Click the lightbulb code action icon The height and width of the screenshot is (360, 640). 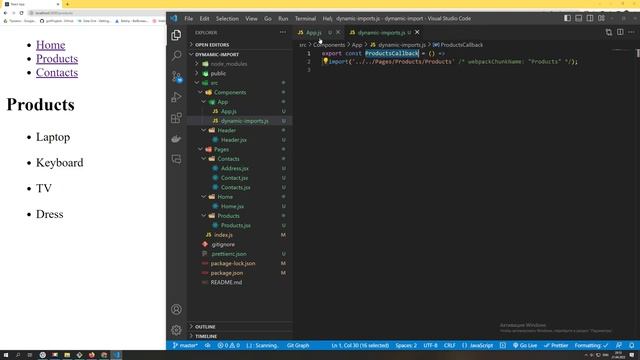point(325,61)
